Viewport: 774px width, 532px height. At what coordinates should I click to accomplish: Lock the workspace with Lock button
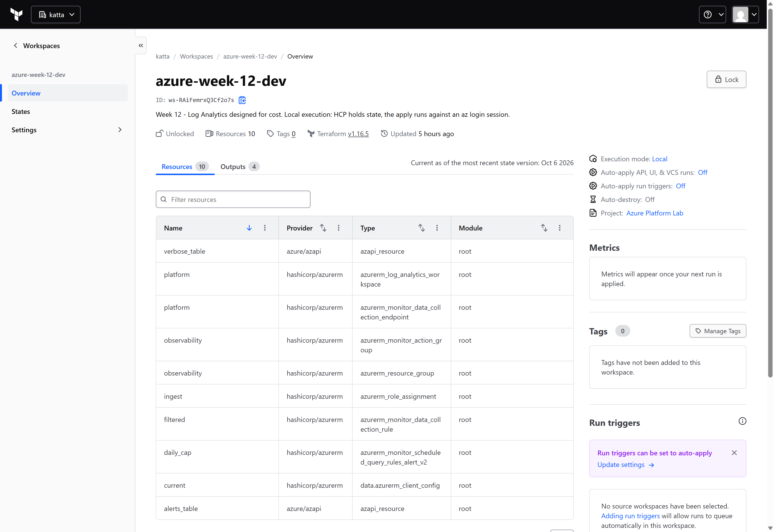point(726,79)
